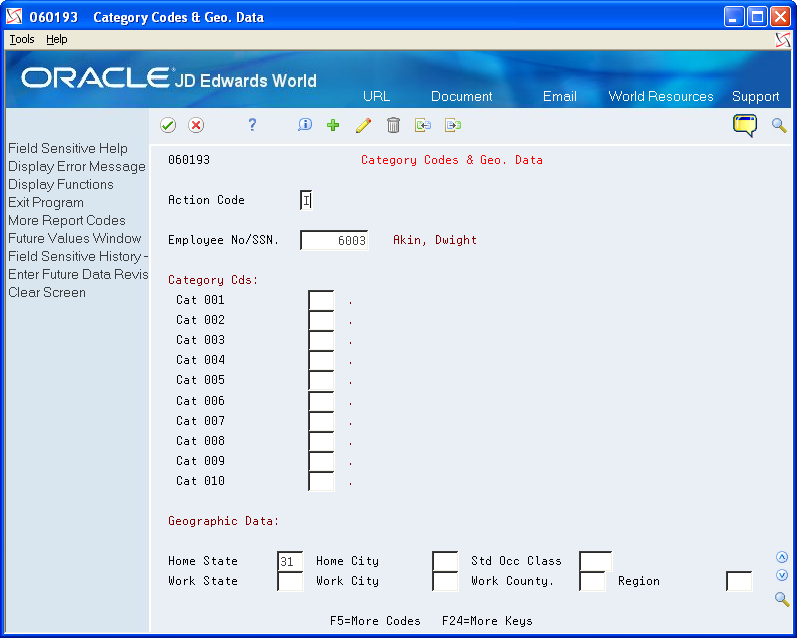Focus the Employee No/SSN field
The height and width of the screenshot is (638, 797).
[334, 240]
